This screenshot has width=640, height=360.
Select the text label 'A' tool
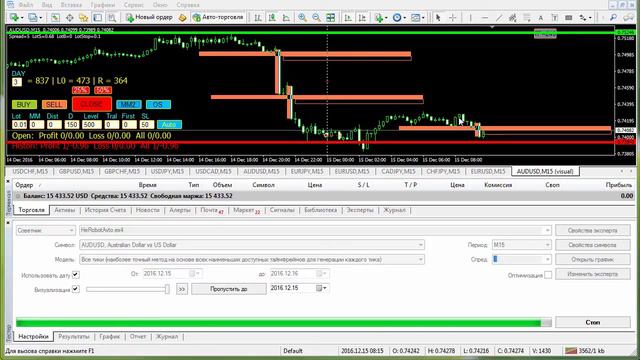(540, 17)
